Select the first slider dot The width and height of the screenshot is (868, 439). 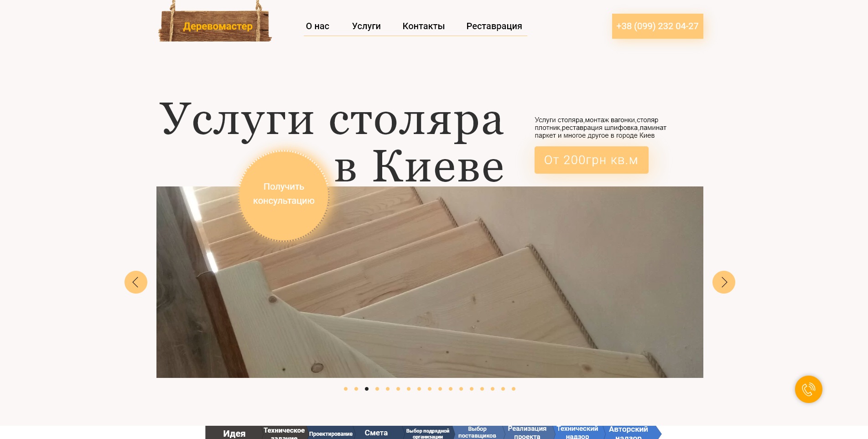(x=346, y=389)
